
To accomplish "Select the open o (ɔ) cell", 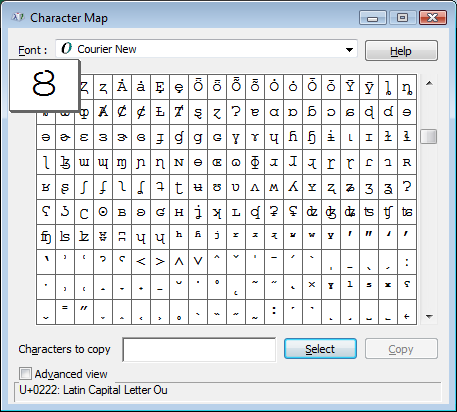I will pos(331,112).
